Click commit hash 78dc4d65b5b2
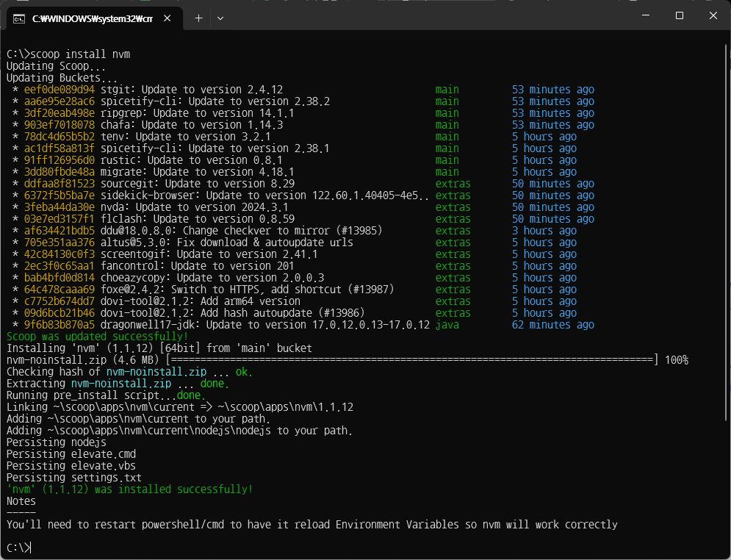 point(60,137)
